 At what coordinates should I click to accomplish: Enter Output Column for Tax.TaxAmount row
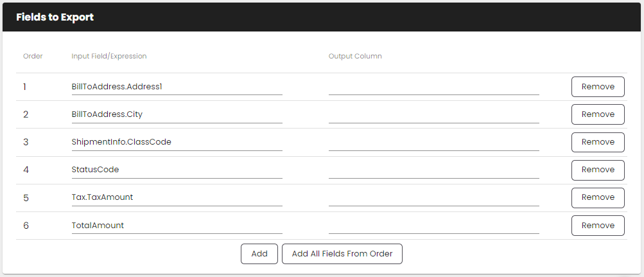(x=433, y=197)
